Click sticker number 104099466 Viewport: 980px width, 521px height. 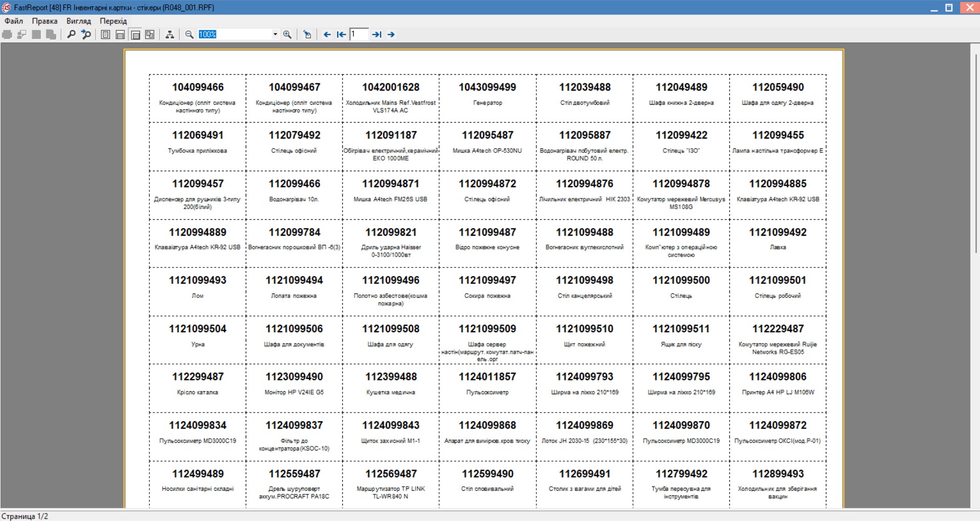pyautogui.click(x=198, y=87)
